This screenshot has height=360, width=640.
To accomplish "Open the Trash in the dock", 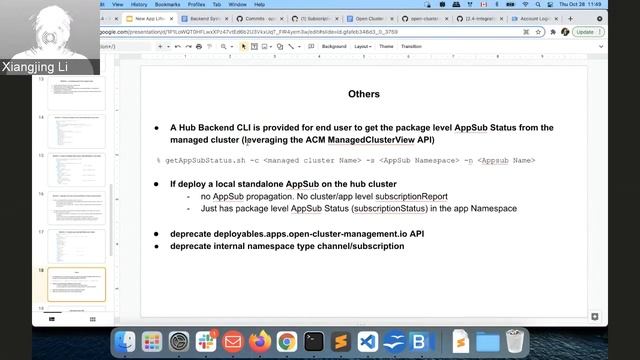I will tap(515, 341).
